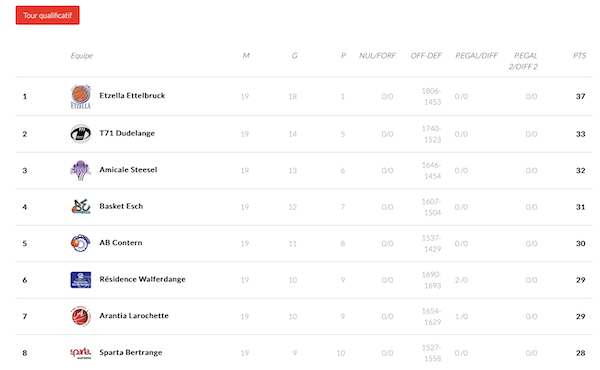Viewport: 600px width, 370px height.
Task: Click the AB Contern club logo
Action: tap(81, 243)
